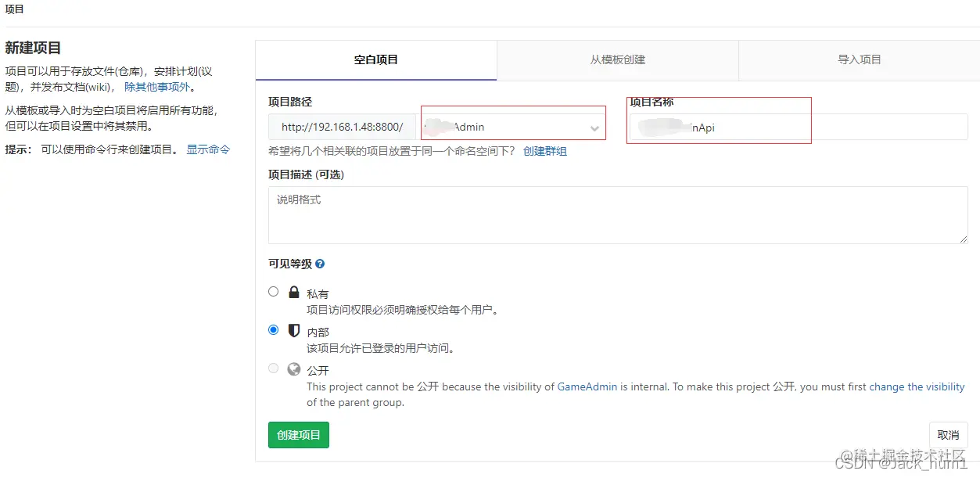Select the 公开 visibility radio button
980x478 pixels.
tap(273, 368)
